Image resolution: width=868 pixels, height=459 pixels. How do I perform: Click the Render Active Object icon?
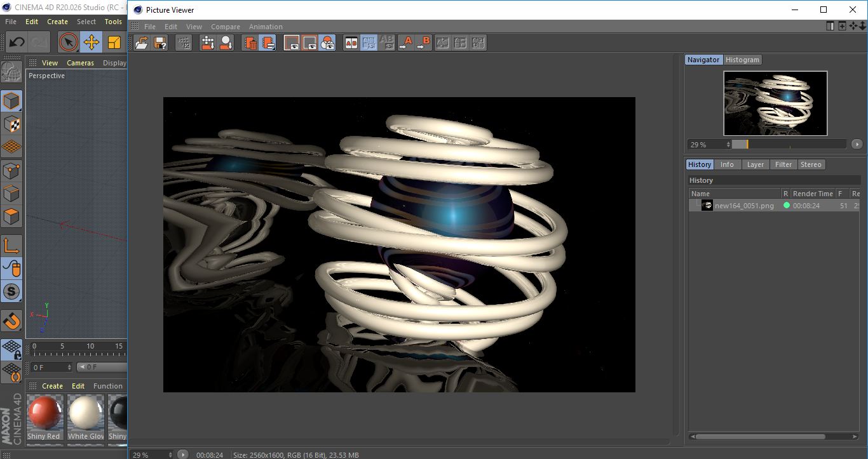226,43
